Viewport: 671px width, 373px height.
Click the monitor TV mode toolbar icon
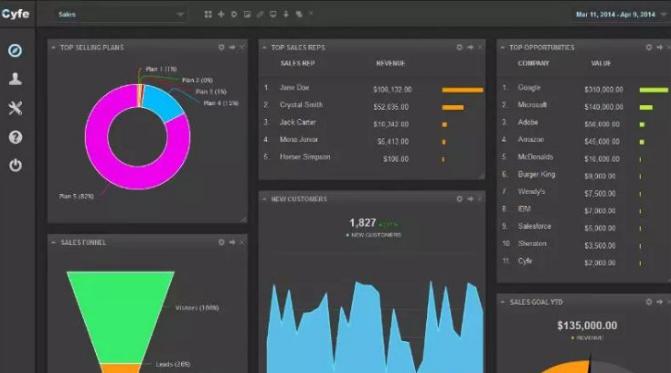point(273,14)
